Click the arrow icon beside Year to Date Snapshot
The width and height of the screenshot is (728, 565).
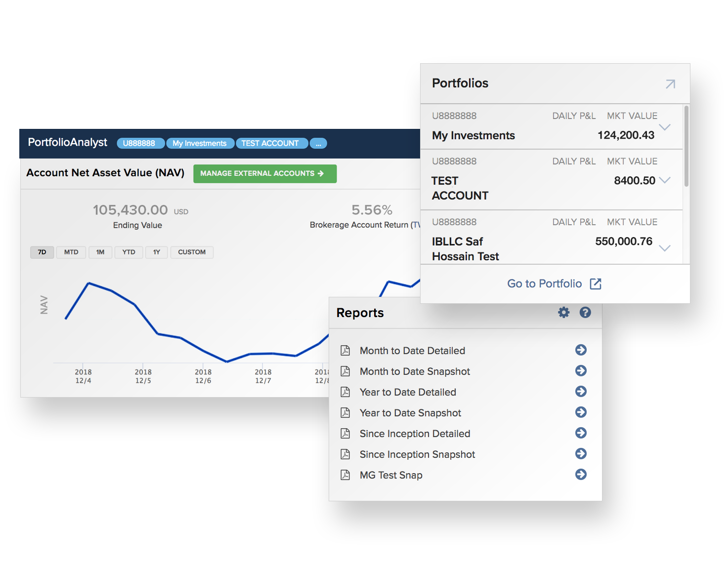580,412
